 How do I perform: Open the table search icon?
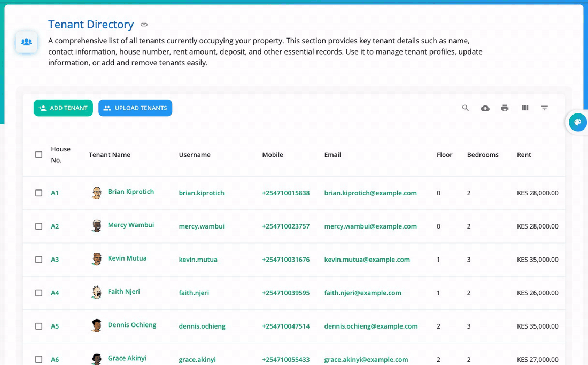click(466, 108)
